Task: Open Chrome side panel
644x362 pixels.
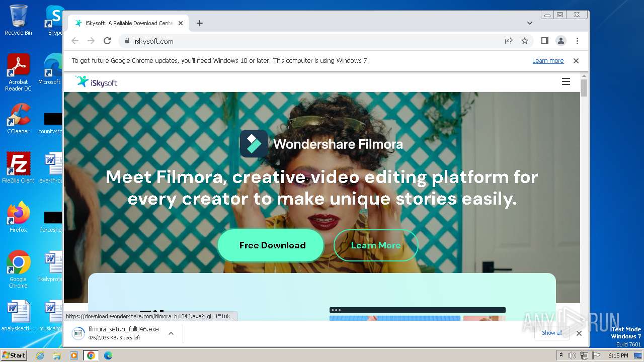Action: 545,41
